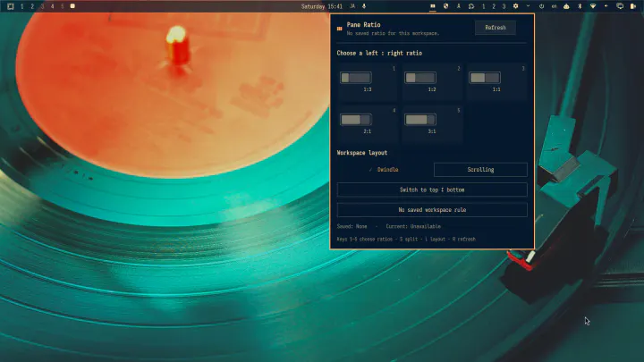Click the Pane Ratio icon in the top bar

(x=433, y=6)
